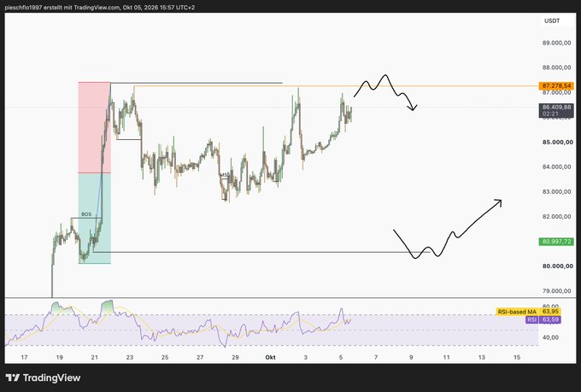
Task: Click the header text pieschflo1997 erstellt mit TradingView.com
Action: (62, 8)
